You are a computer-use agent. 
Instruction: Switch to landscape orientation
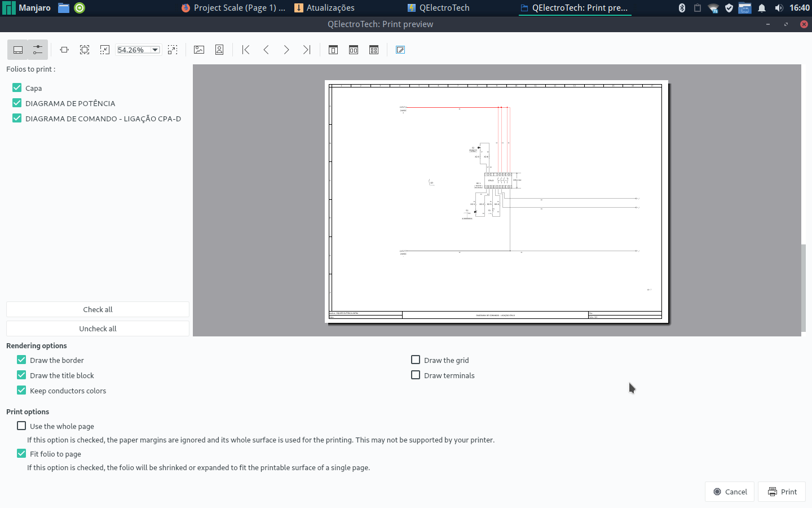pos(199,50)
